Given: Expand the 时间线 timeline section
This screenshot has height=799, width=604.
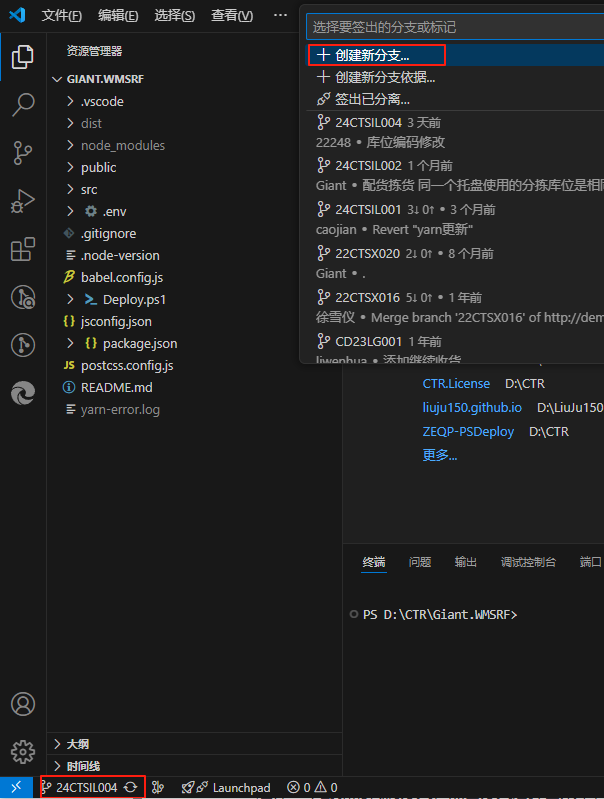Looking at the screenshot, I should [x=82, y=765].
